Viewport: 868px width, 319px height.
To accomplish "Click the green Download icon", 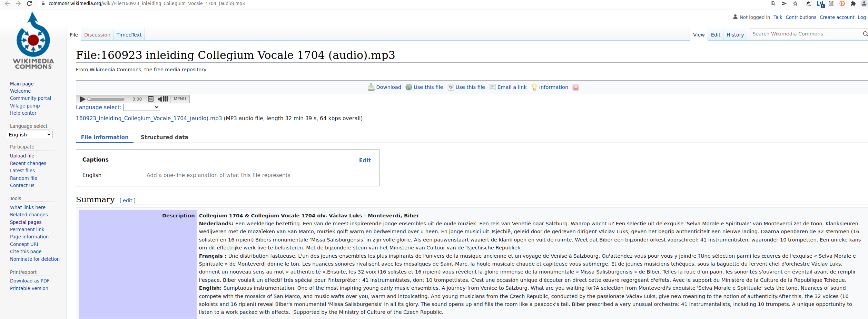I will pos(371,87).
